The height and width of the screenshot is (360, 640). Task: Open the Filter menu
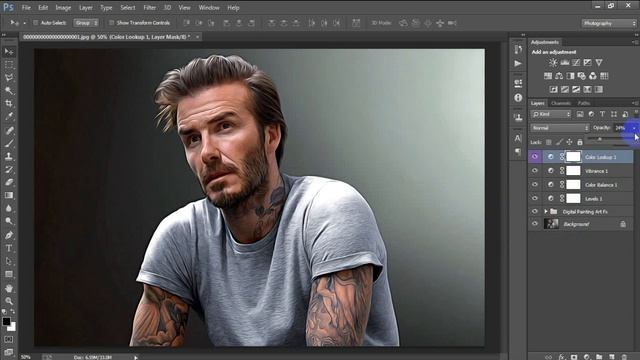(149, 7)
